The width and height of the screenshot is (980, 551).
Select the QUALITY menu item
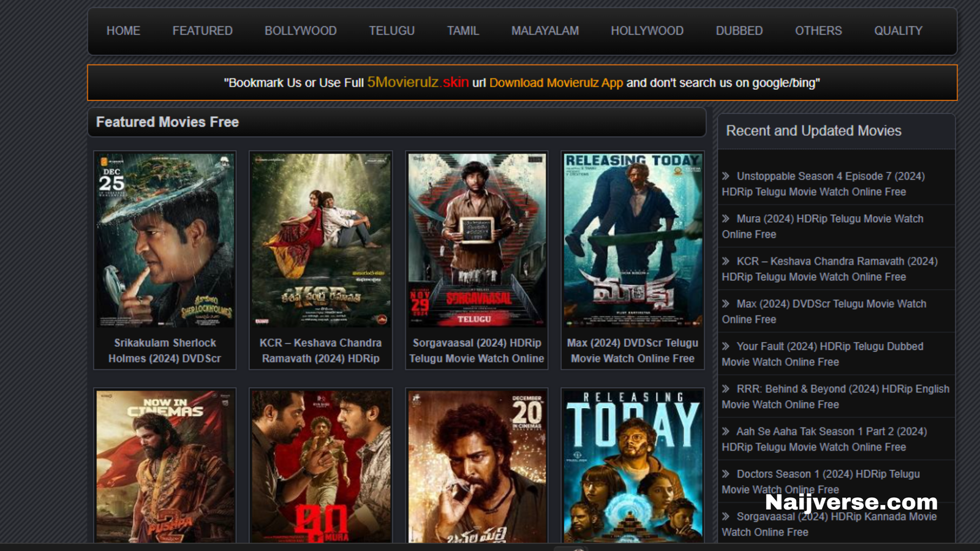point(898,31)
